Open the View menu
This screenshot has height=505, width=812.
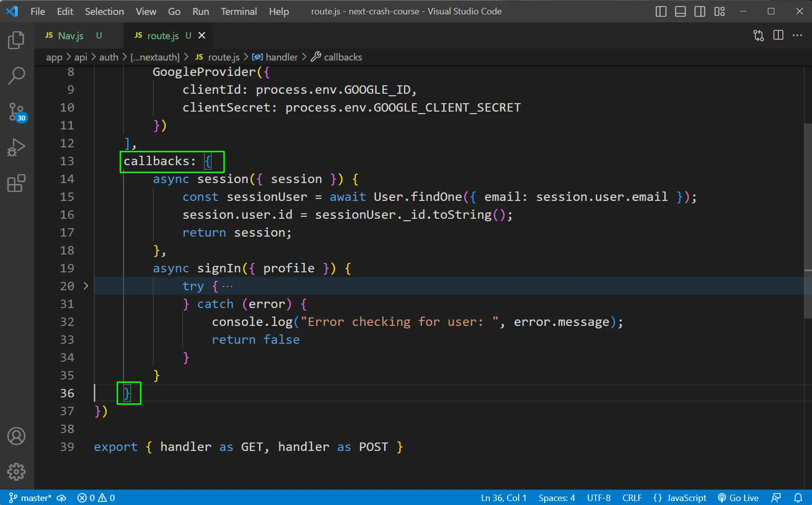[x=146, y=11]
